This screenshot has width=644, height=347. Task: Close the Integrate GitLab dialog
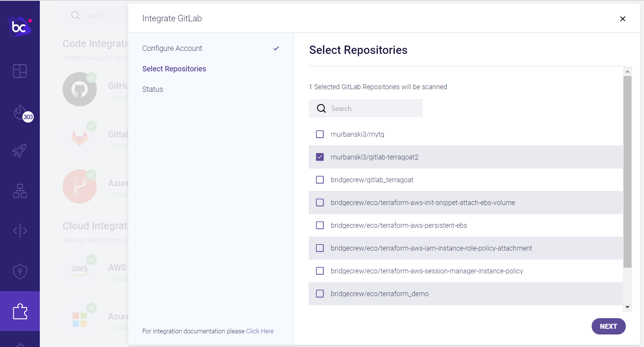coord(622,19)
